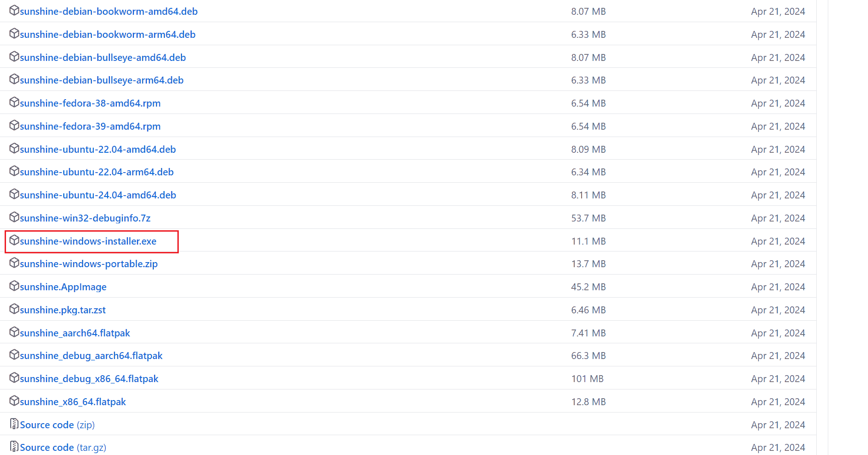
Task: Click file icon beside Source code (tar.gz)
Action: (x=14, y=446)
